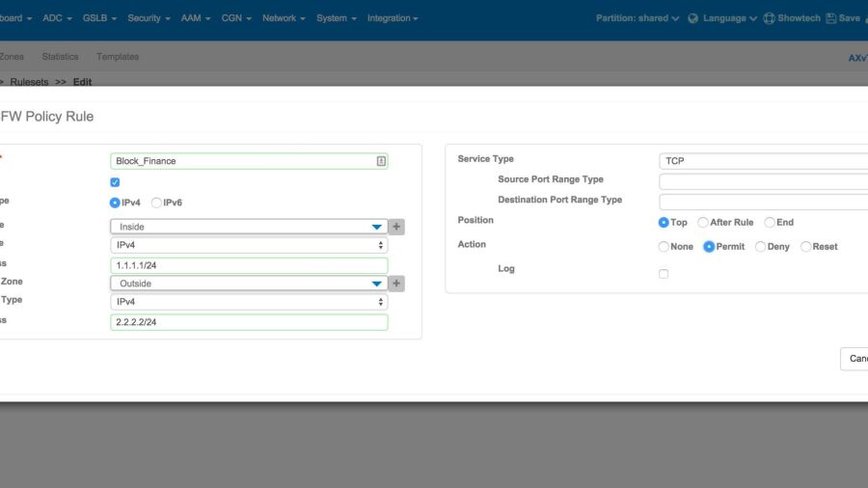Set Action to Deny
This screenshot has width=868, height=488.
(760, 247)
